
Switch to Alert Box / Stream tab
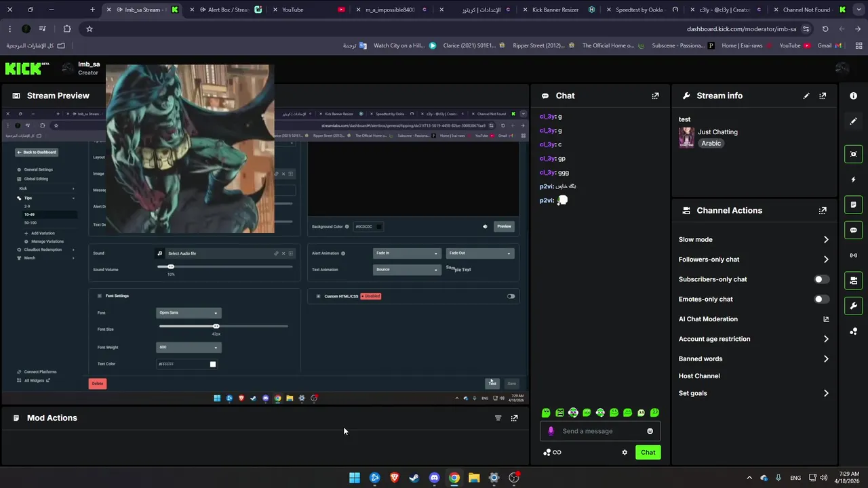tap(226, 10)
